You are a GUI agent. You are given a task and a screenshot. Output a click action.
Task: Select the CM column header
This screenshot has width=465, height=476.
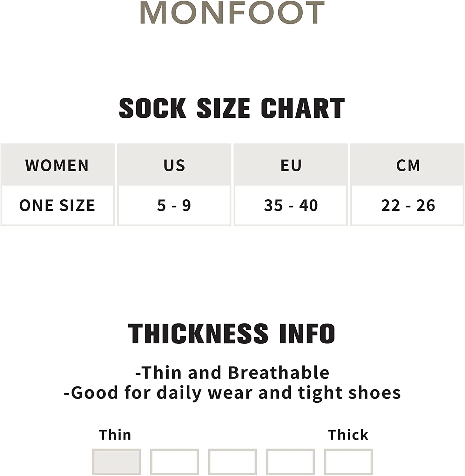[x=408, y=165]
